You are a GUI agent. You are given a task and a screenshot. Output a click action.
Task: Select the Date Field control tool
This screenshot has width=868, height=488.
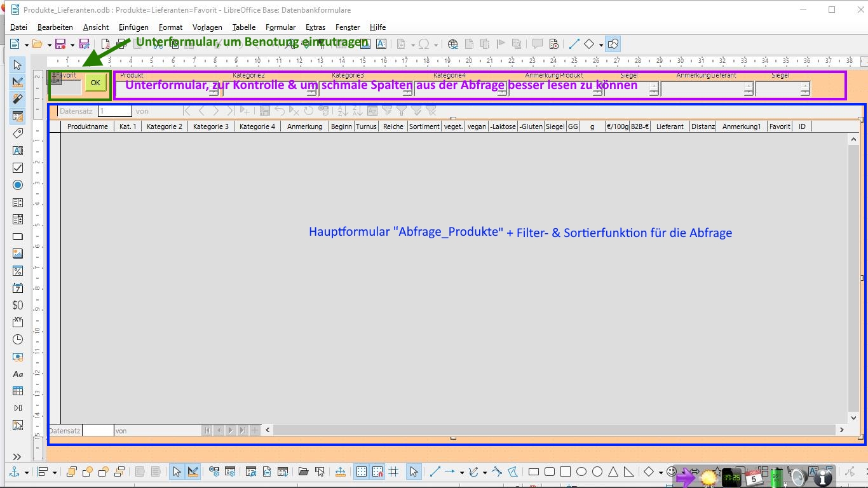click(17, 287)
